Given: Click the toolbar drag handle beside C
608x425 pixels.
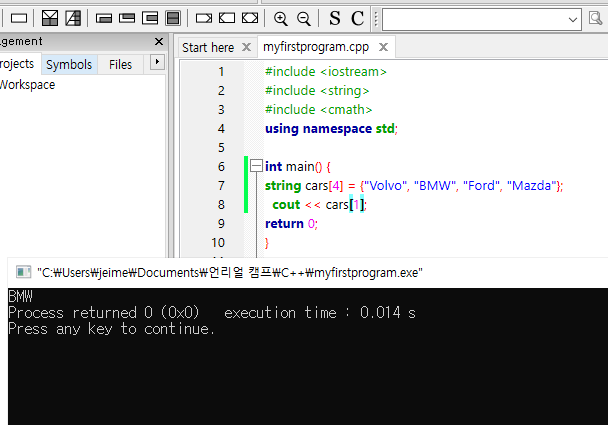Looking at the screenshot, I should [375, 19].
